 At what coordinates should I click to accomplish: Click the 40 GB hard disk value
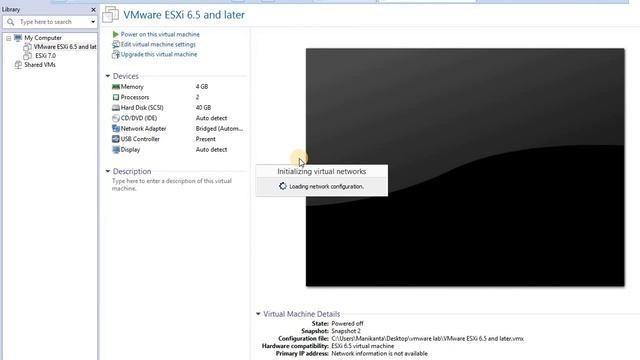(x=203, y=108)
